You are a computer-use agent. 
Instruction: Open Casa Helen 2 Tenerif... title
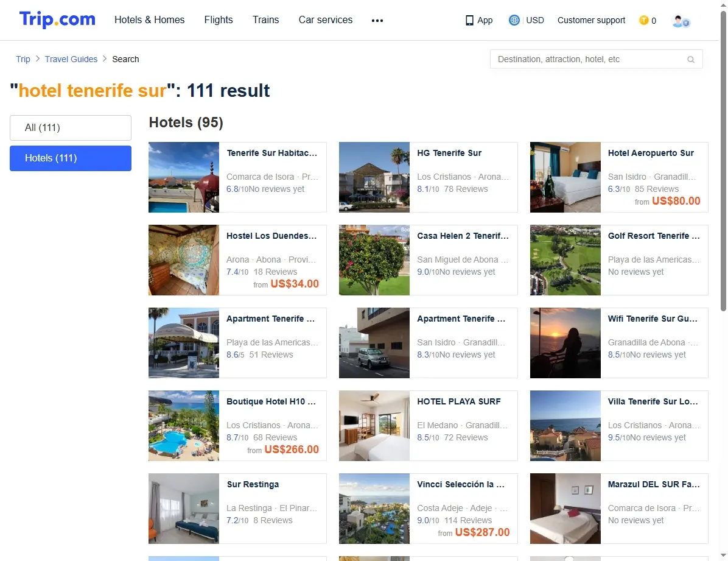click(463, 236)
